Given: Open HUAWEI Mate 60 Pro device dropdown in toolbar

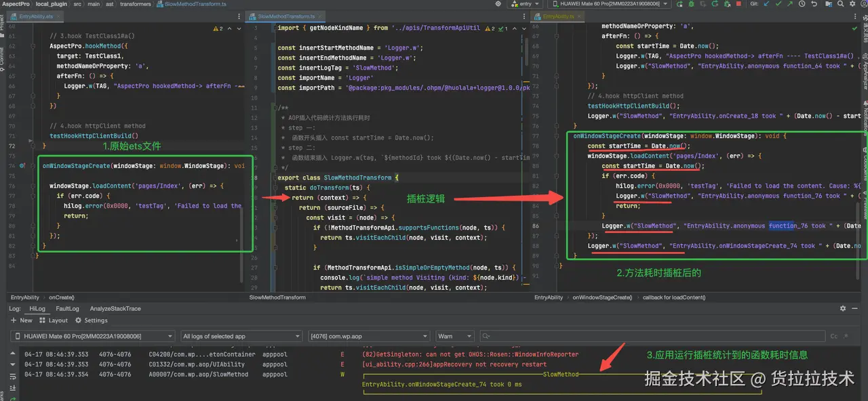Looking at the screenshot, I should click(609, 4).
